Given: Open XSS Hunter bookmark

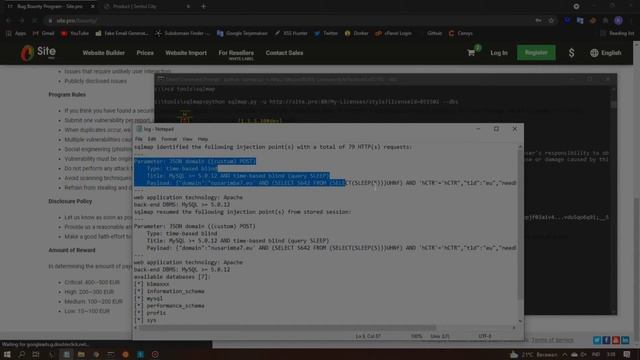Looking at the screenshot, I should [x=291, y=33].
